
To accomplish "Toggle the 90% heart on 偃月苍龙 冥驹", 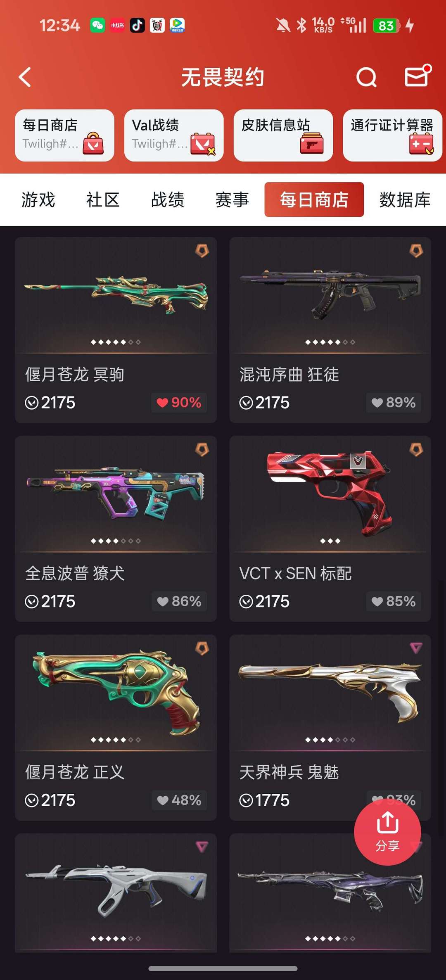I will pos(179,402).
